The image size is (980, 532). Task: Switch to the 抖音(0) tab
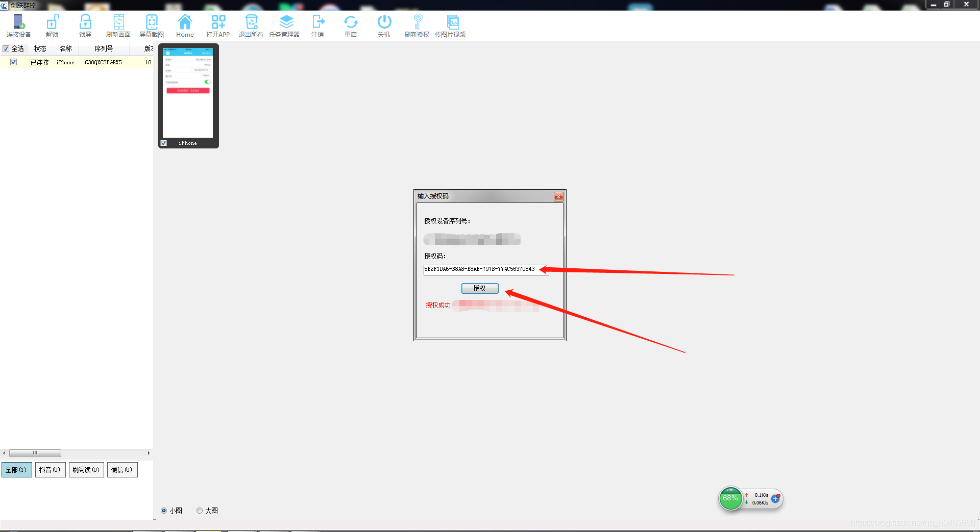tap(50, 470)
